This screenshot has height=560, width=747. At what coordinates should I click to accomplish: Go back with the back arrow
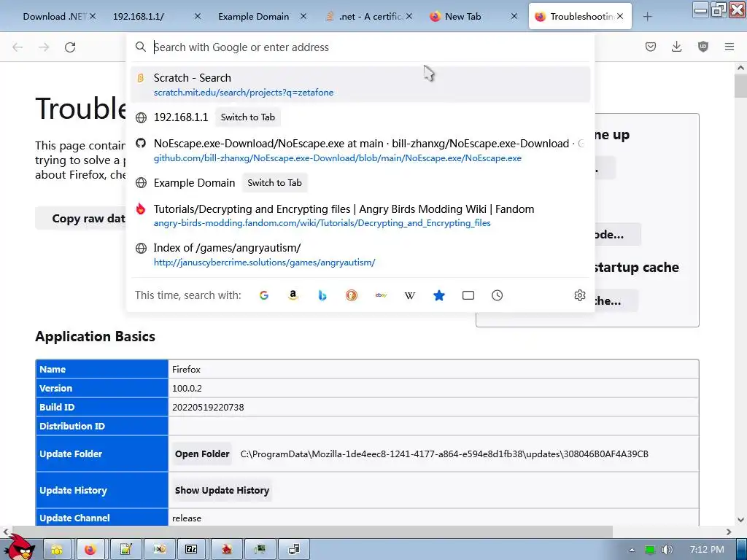click(18, 47)
